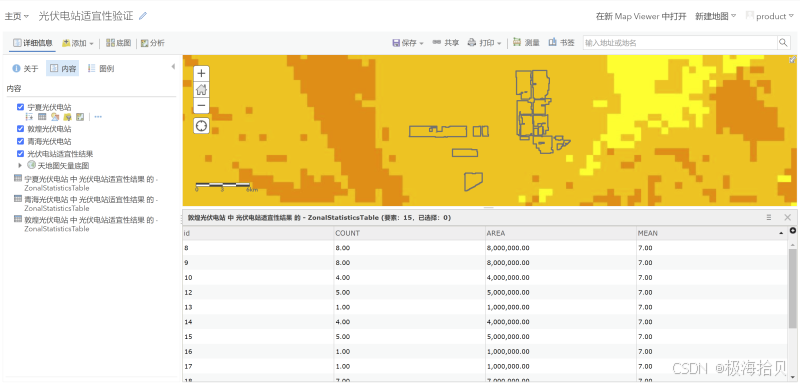Click the COUNT column header
Viewport: 800px width, 384px height.
[x=409, y=233]
